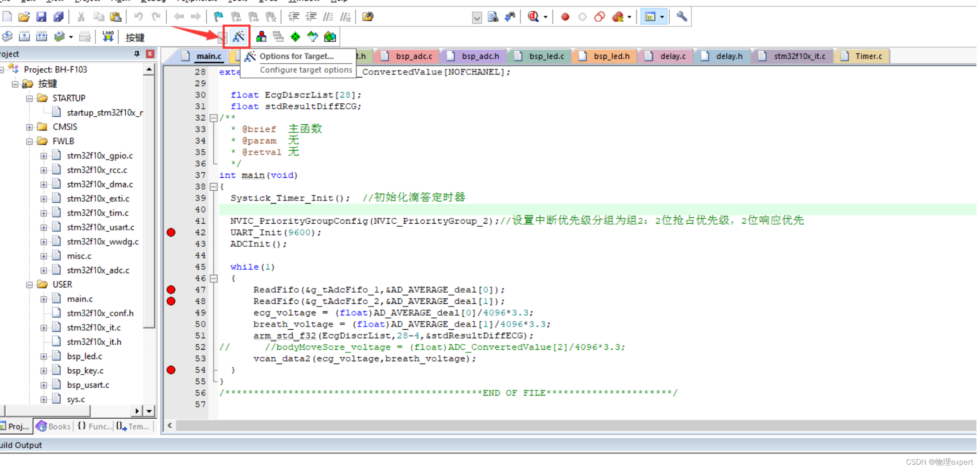
Task: Paste from clipboard icon
Action: (116, 17)
